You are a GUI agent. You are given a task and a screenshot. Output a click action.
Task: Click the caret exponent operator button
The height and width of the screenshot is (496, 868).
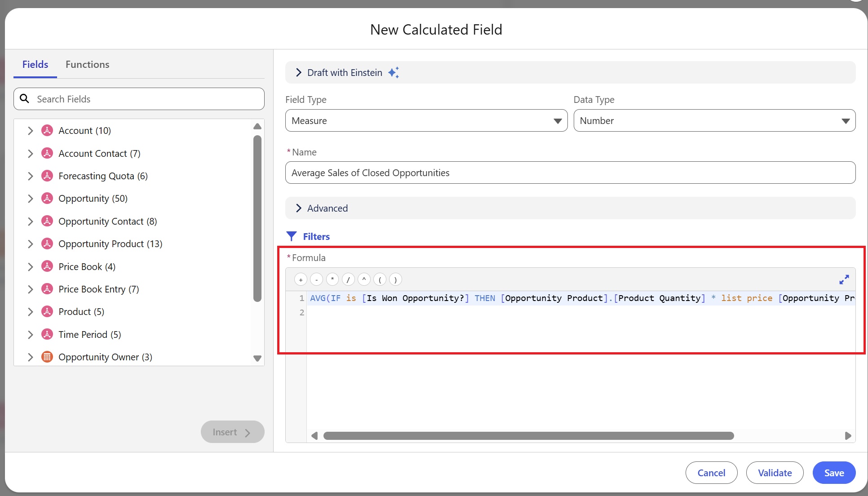pos(364,280)
